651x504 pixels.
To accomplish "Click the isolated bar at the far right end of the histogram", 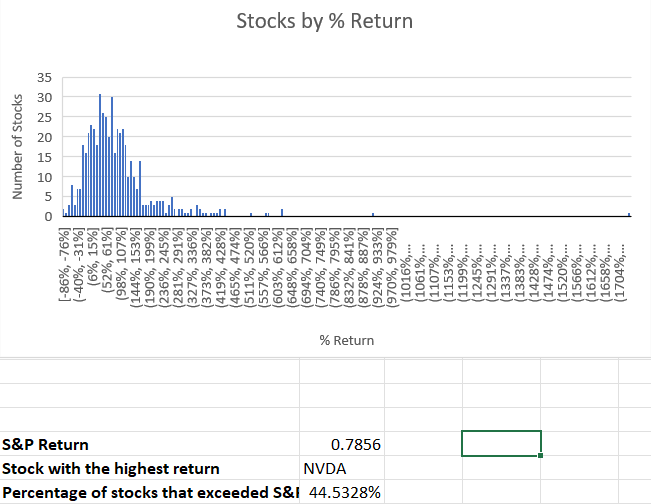I will pyautogui.click(x=629, y=214).
